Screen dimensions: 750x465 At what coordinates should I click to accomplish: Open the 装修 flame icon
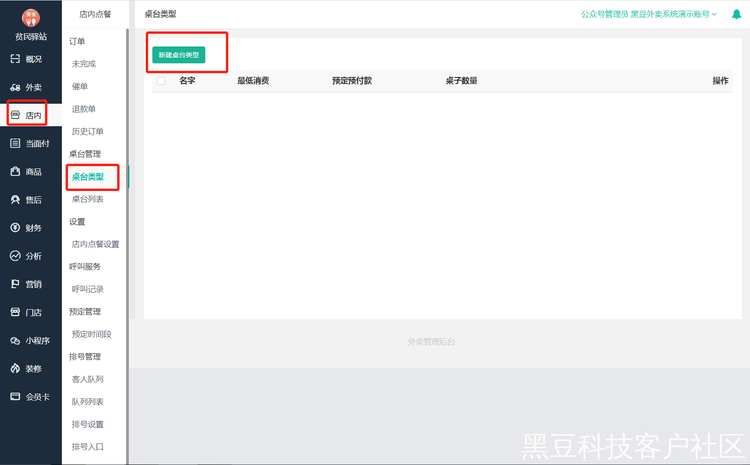pos(15,368)
